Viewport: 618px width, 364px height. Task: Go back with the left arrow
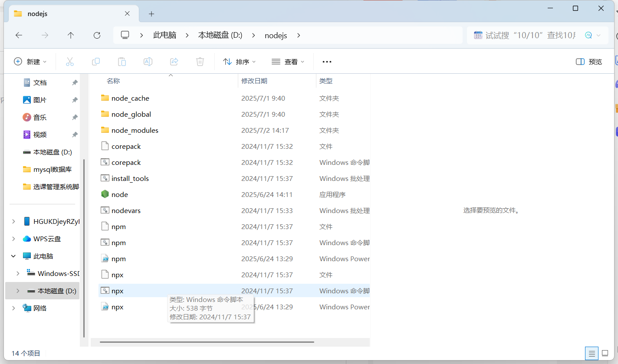click(19, 35)
